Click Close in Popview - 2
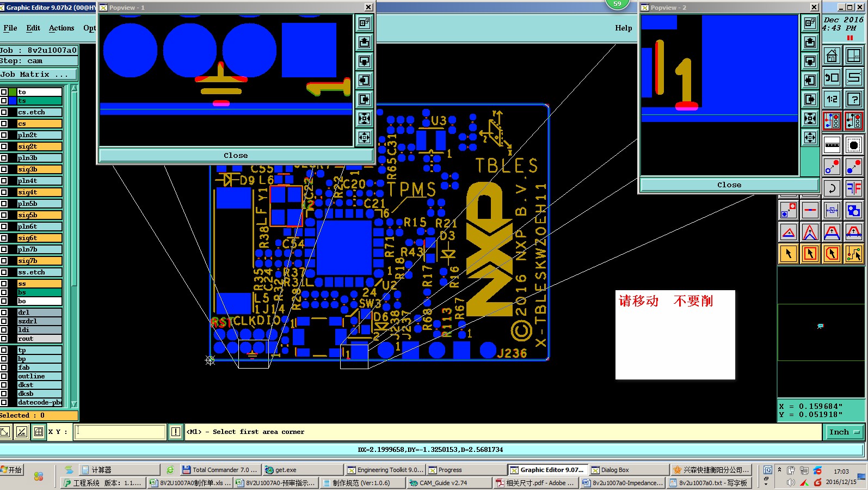Viewport: 868px width, 490px height. coord(729,185)
